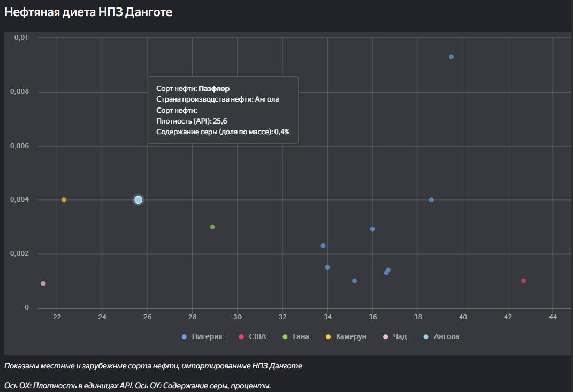573x392 pixels.
Task: Select the highest blue Nigeria point above 0,008
Action: tap(451, 57)
